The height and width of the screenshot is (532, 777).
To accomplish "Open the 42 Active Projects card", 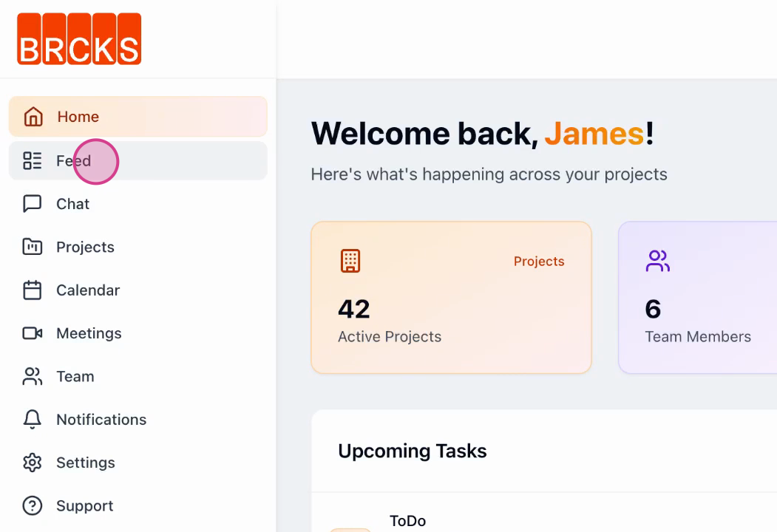I will click(451, 297).
